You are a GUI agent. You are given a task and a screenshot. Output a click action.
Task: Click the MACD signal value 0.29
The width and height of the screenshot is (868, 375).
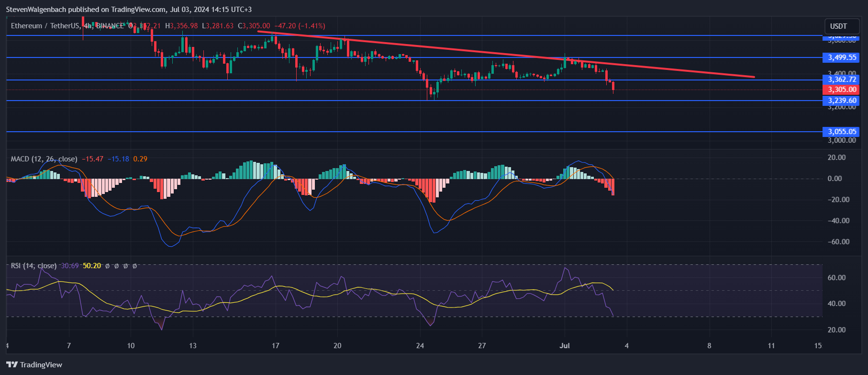pos(140,159)
